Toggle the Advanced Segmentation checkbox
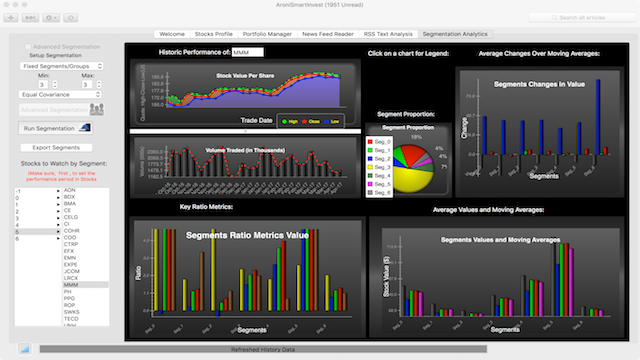Viewport: 640px width, 360px height. tap(28, 47)
